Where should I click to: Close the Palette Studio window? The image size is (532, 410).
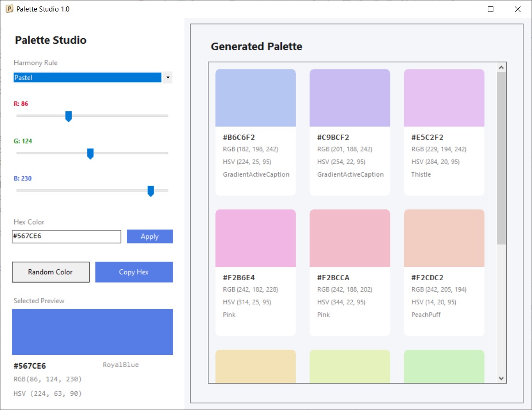click(x=517, y=9)
